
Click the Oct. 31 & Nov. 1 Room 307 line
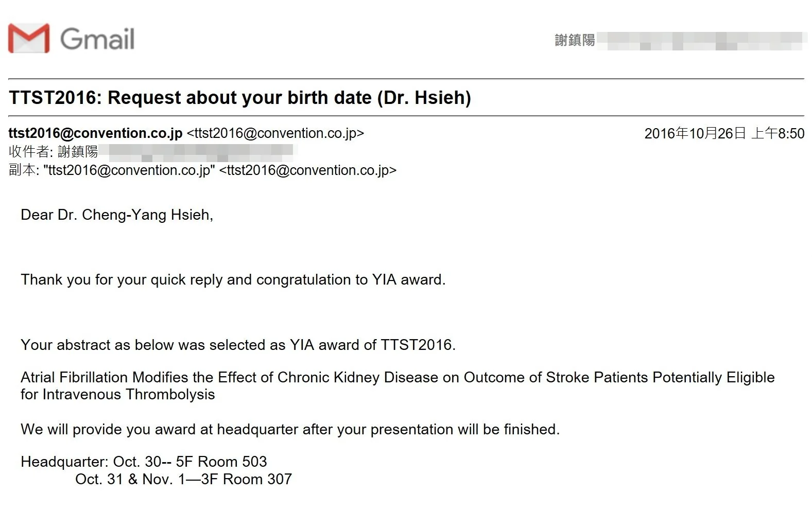click(183, 479)
